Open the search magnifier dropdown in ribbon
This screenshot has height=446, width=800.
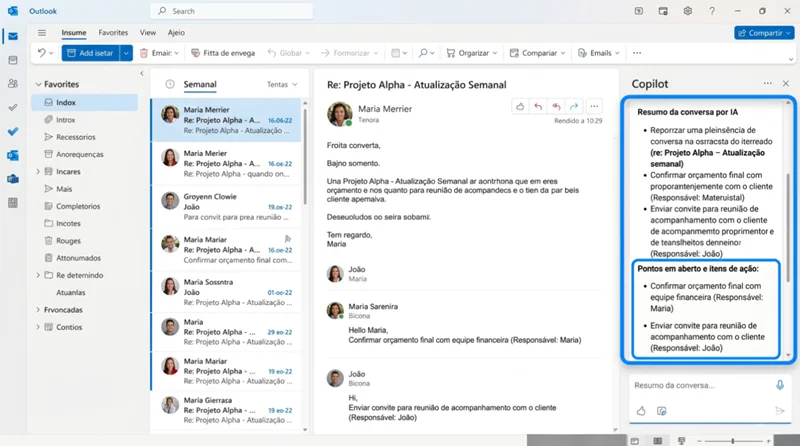coord(426,53)
